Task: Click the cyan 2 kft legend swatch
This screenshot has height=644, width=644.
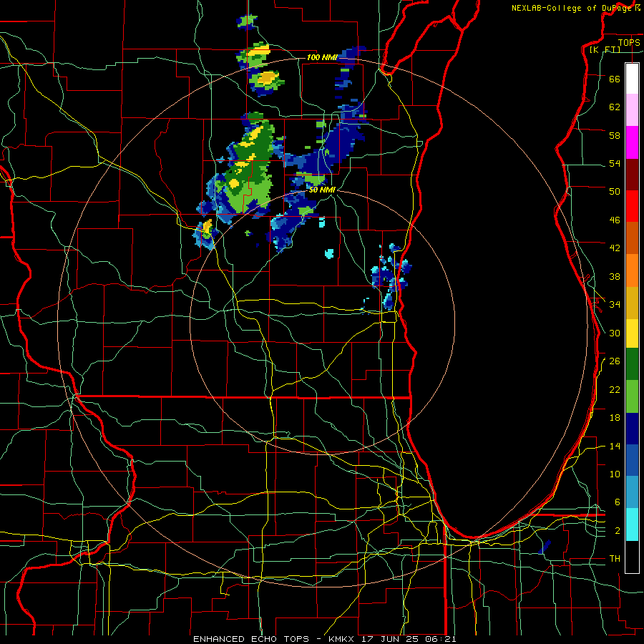Action: [x=632, y=525]
